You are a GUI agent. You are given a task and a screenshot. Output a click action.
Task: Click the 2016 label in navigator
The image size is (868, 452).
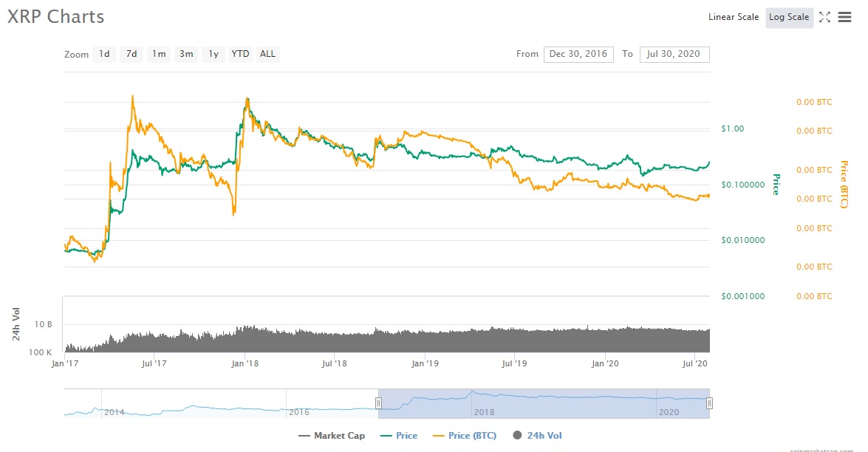coord(299,412)
